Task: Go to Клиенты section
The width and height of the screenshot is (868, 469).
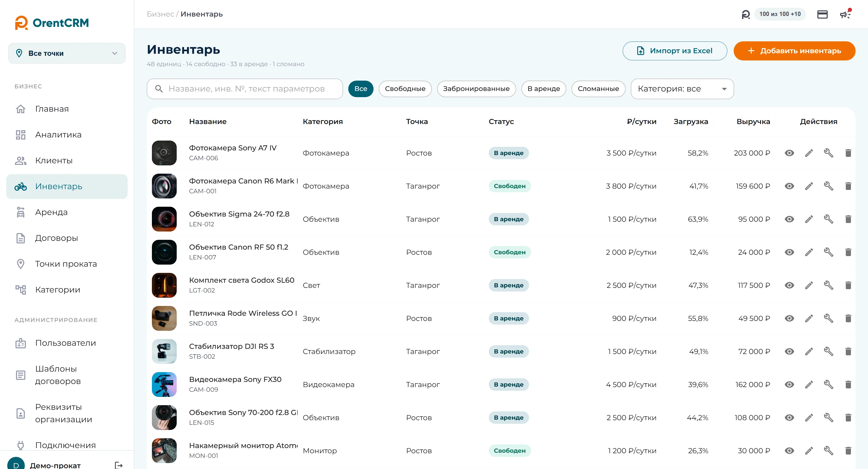Action: [67, 160]
